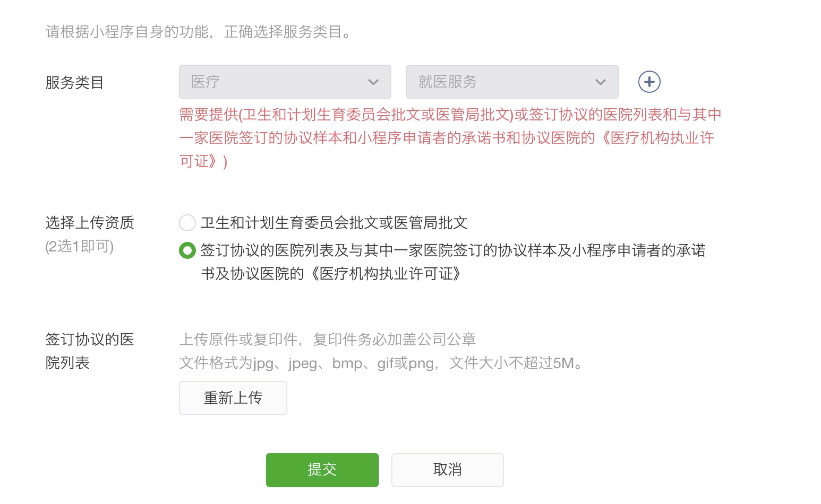
Task: Select the 卫生和计划生育委员会批文 radio button
Action: 187,223
